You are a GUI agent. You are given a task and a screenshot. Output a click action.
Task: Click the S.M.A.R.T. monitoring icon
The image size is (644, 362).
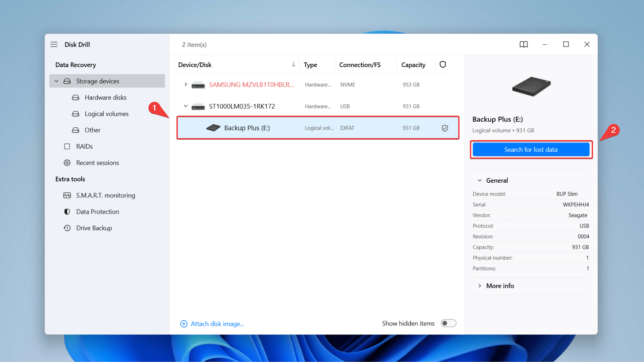tap(67, 195)
